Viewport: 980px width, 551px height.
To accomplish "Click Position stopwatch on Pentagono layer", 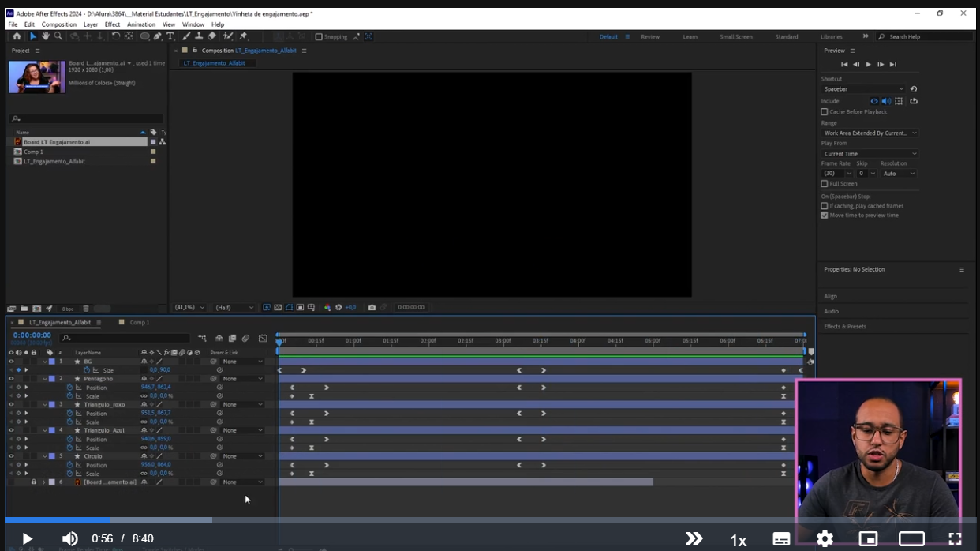I will pyautogui.click(x=69, y=388).
